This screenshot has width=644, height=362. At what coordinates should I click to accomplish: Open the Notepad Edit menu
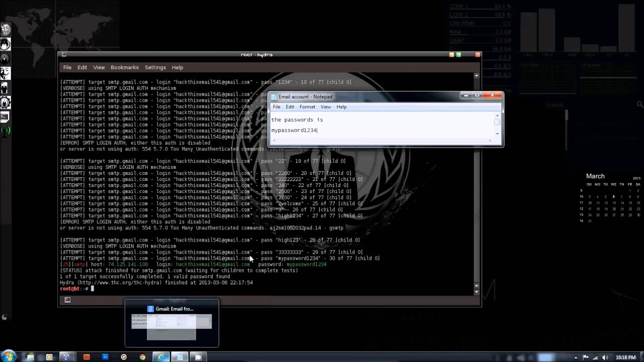[x=290, y=107]
